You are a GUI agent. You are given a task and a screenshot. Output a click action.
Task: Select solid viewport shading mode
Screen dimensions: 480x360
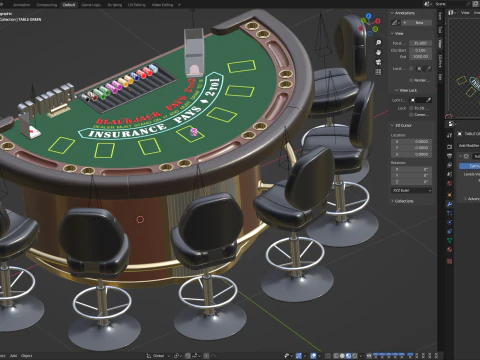pyautogui.click(x=342, y=356)
